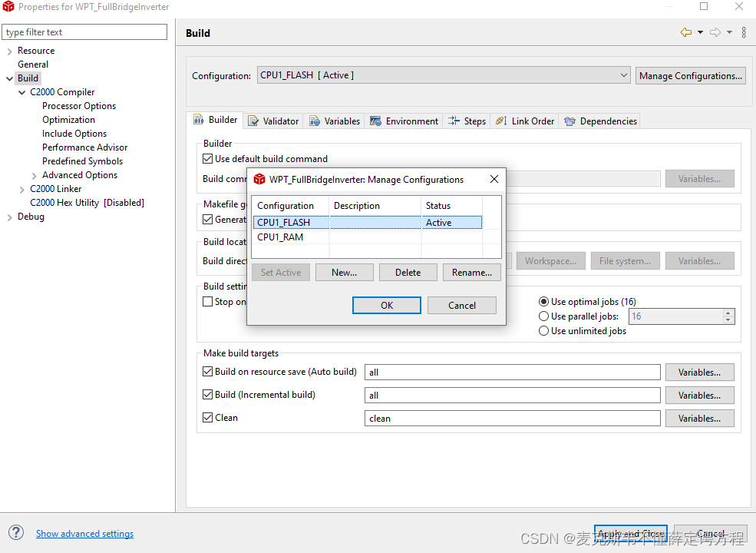Toggle Generate Makefiles checkbox

point(208,219)
